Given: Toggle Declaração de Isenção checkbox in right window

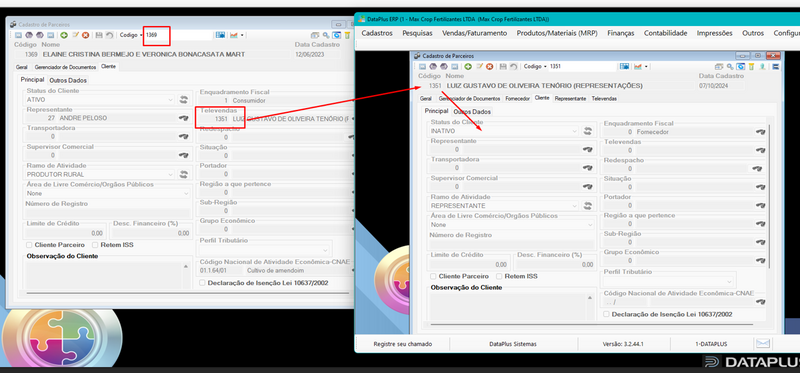Looking at the screenshot, I should (x=606, y=314).
